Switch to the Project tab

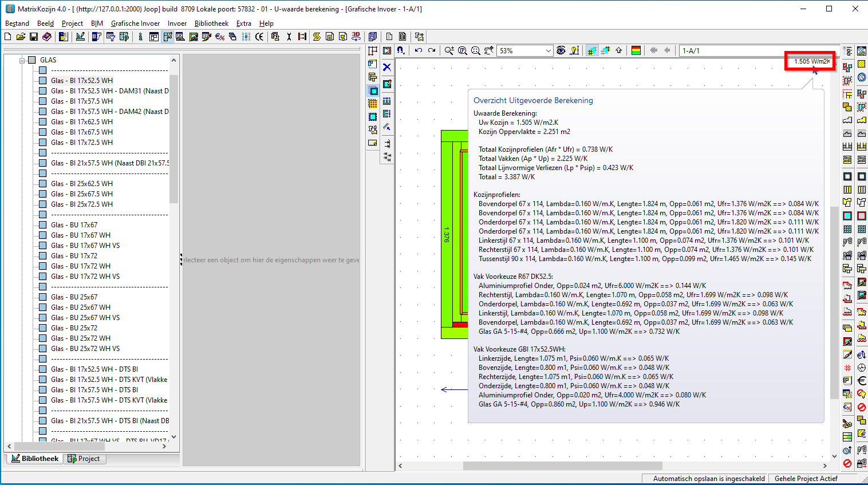point(84,459)
